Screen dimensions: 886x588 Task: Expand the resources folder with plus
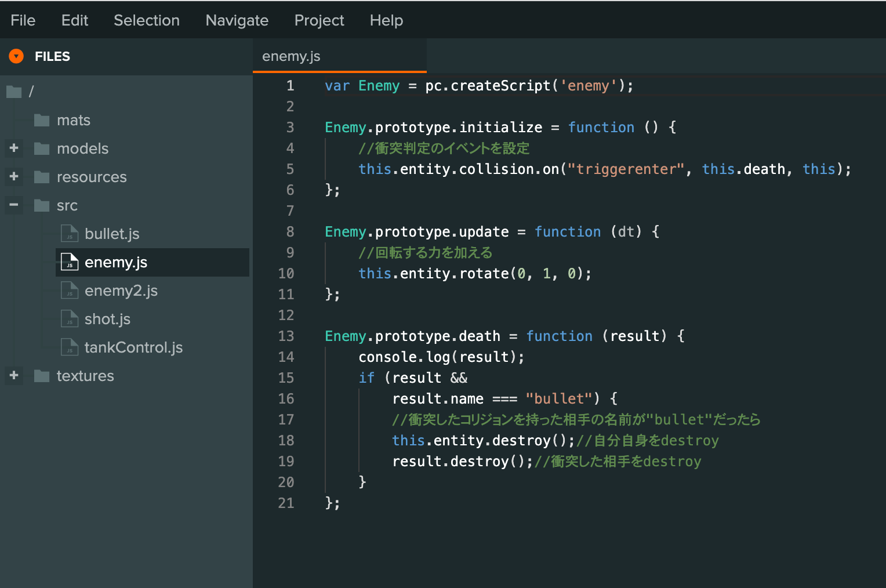point(14,176)
